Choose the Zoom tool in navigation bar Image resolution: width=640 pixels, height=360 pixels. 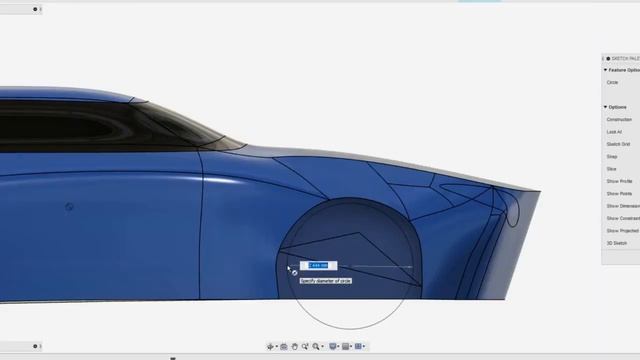pyautogui.click(x=305, y=347)
